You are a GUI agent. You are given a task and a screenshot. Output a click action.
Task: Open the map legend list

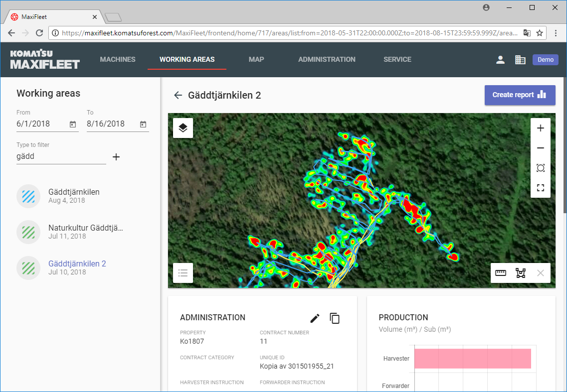point(183,273)
